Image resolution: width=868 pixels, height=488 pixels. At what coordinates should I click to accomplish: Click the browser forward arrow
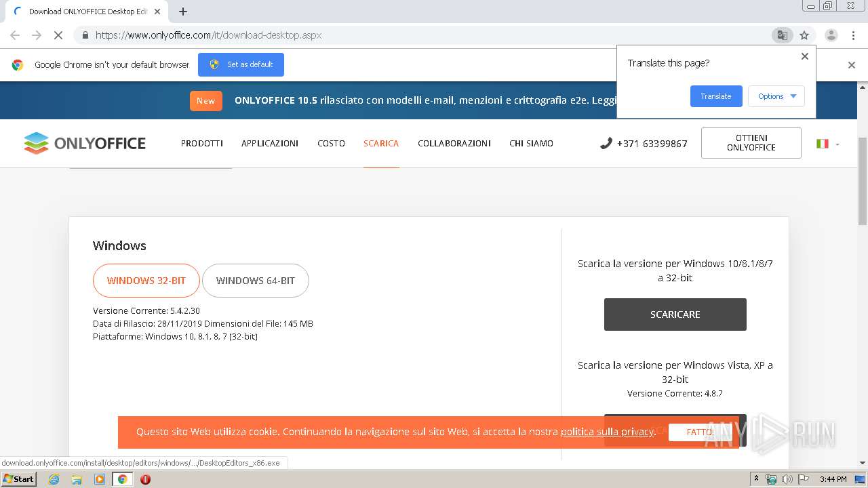(x=37, y=35)
